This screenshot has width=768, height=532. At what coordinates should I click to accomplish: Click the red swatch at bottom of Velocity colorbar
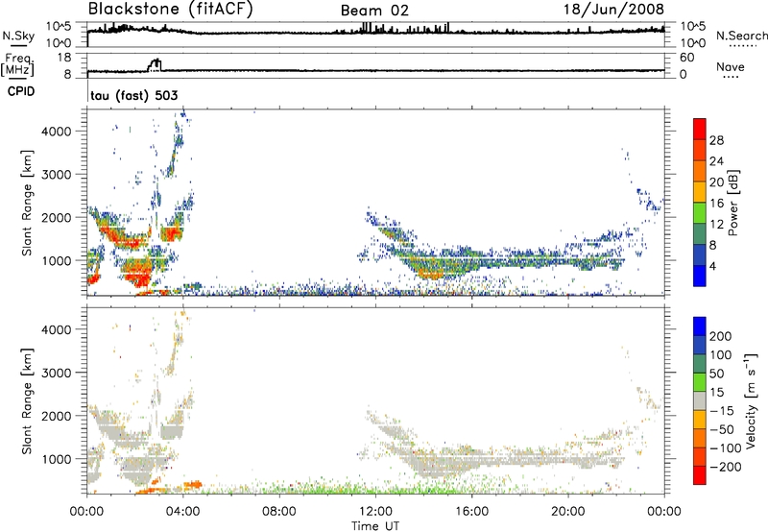point(700,475)
